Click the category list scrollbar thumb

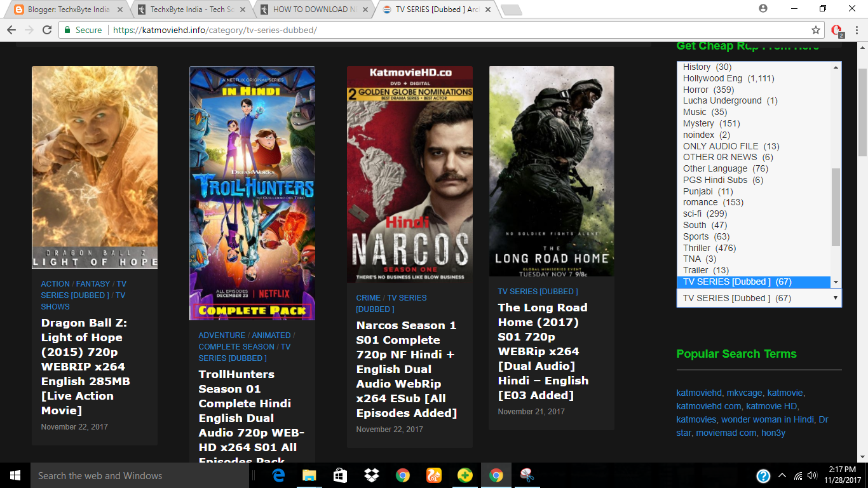(836, 207)
